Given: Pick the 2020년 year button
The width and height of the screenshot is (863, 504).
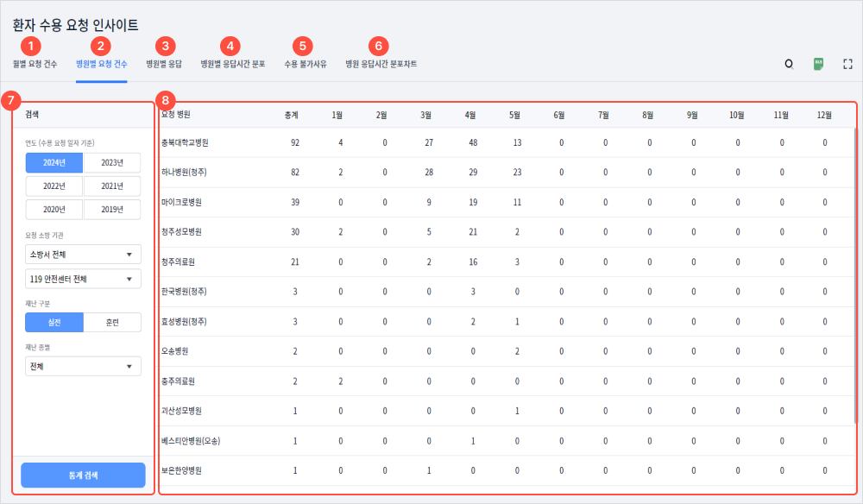Looking at the screenshot, I should click(x=54, y=209).
